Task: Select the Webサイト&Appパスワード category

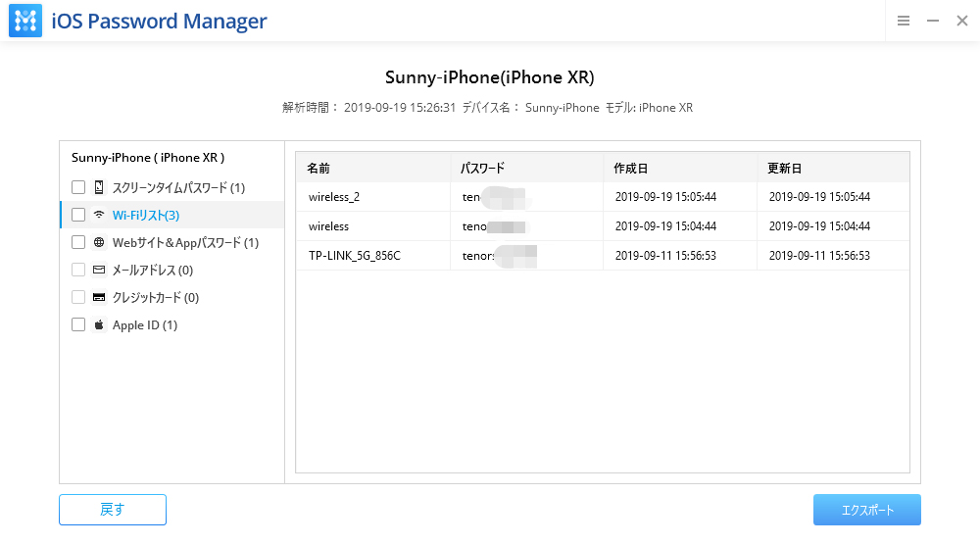Action: (185, 242)
